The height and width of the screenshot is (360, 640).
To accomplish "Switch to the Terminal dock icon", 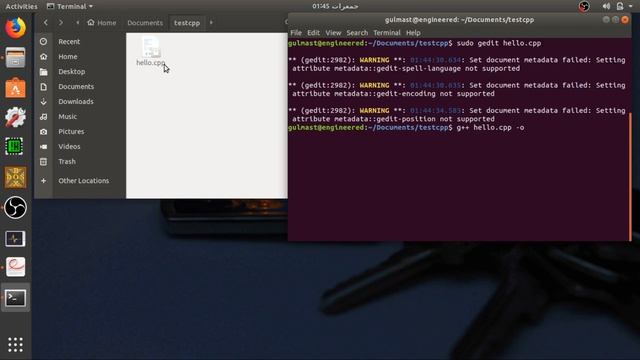I will [16, 298].
